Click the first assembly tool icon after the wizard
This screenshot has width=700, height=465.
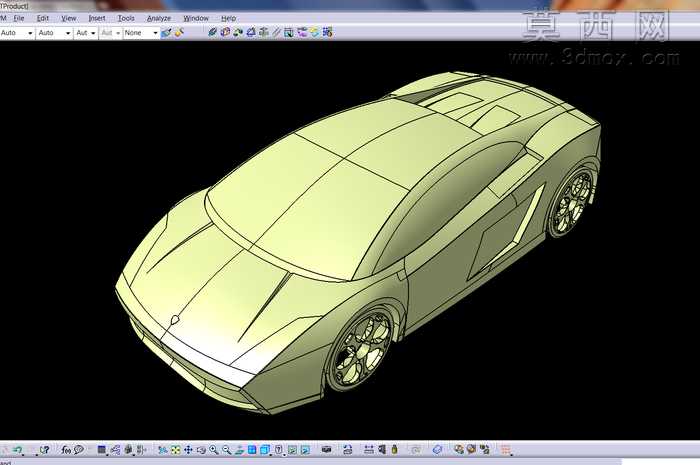click(x=212, y=32)
